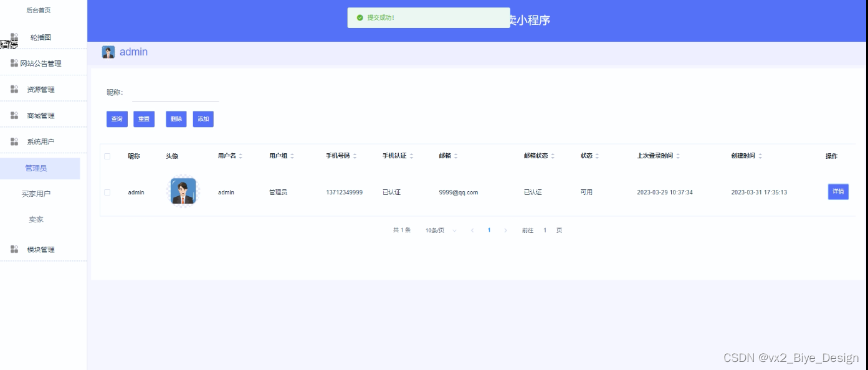Viewport: 868px width, 370px height.
Task: Click the 昵称 search input field
Action: 176,92
